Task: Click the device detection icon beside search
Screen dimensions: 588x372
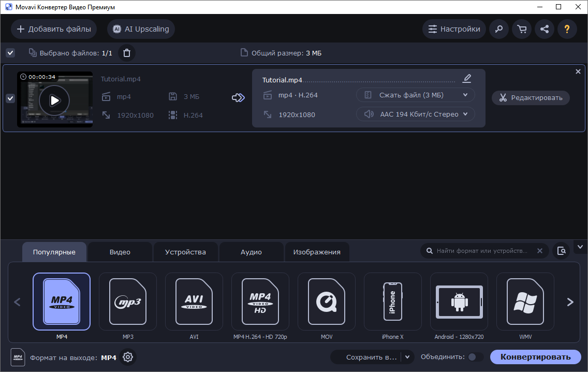Action: coord(561,251)
